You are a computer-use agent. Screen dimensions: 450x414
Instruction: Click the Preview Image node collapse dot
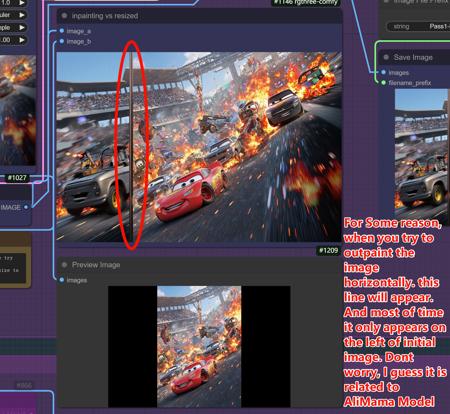(x=65, y=265)
